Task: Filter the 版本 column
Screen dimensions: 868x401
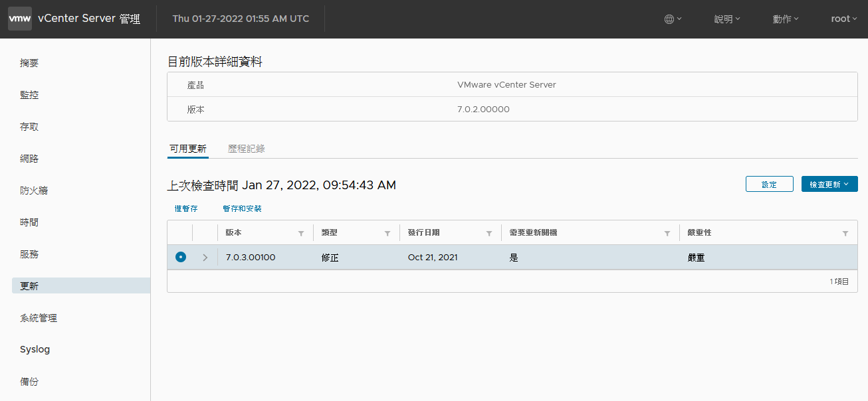Action: click(x=301, y=234)
